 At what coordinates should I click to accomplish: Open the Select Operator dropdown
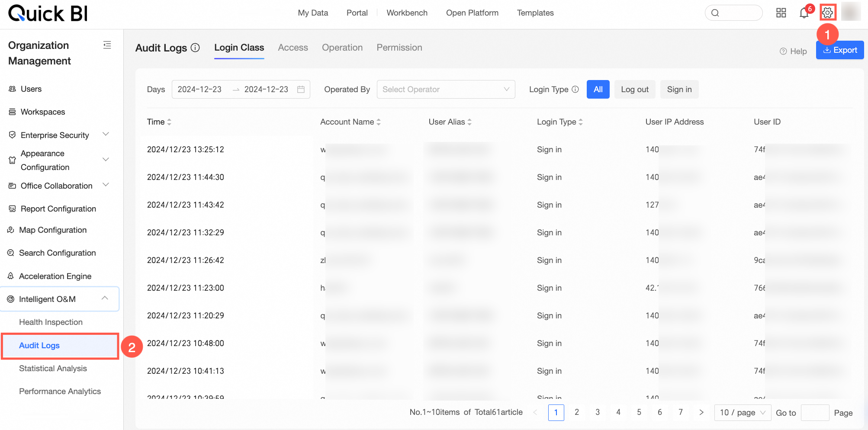coord(446,89)
